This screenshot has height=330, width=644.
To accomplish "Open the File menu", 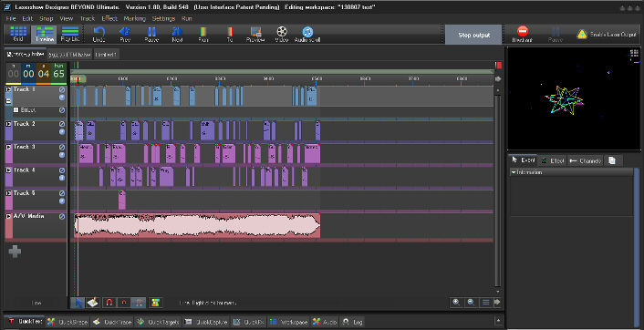I will point(11,18).
